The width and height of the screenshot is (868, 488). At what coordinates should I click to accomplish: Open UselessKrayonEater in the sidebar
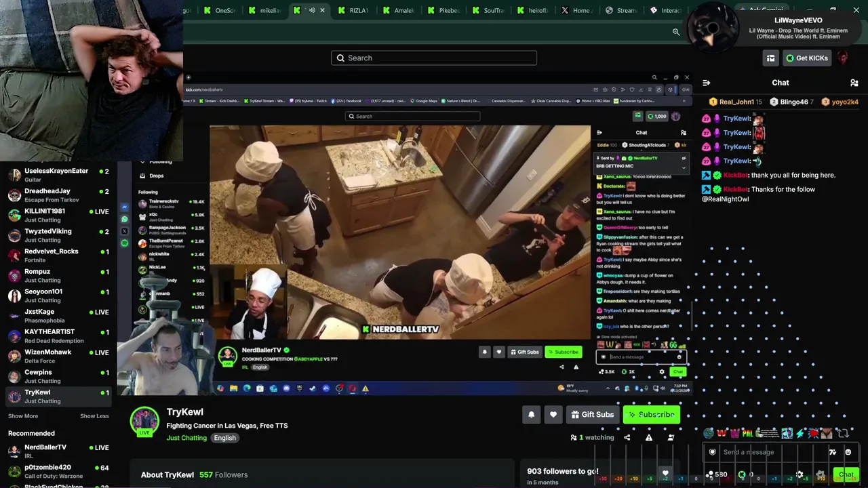tap(58, 175)
